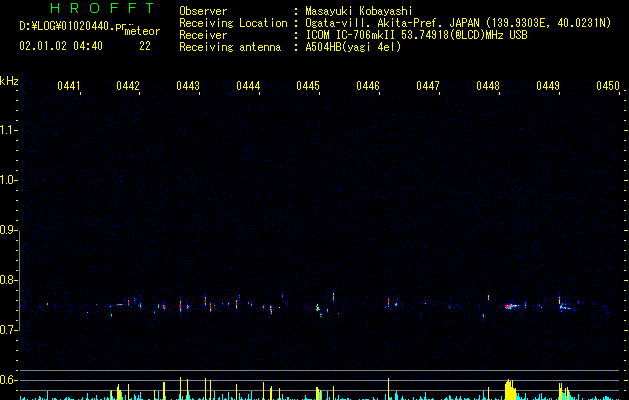Click the 0445 time marker
Screen dimensions: 629x400
tap(308, 85)
